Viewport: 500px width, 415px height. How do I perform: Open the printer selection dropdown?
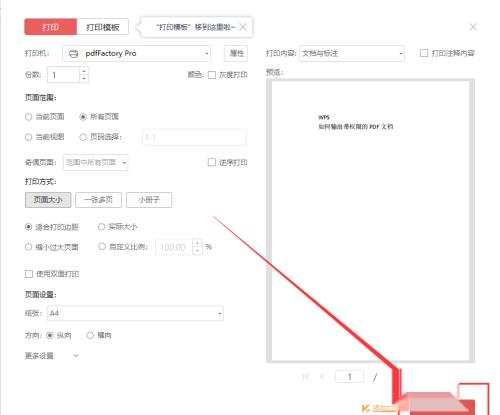(136, 53)
